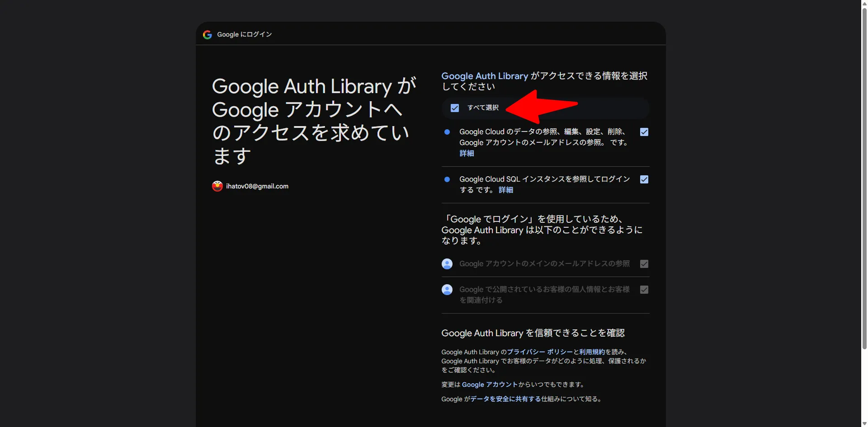Click the profile avatar emoji icon
The image size is (868, 427).
click(x=217, y=186)
